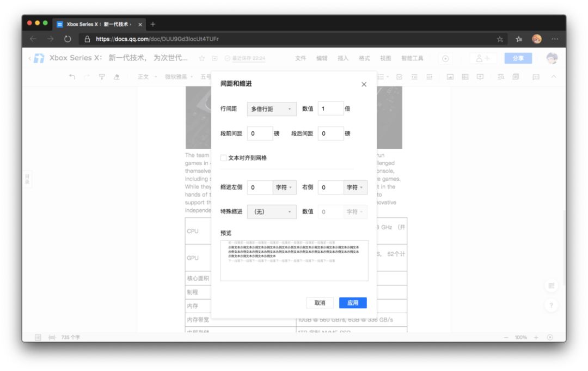Click the blue 应用 button
This screenshot has height=371, width=588.
pyautogui.click(x=352, y=303)
